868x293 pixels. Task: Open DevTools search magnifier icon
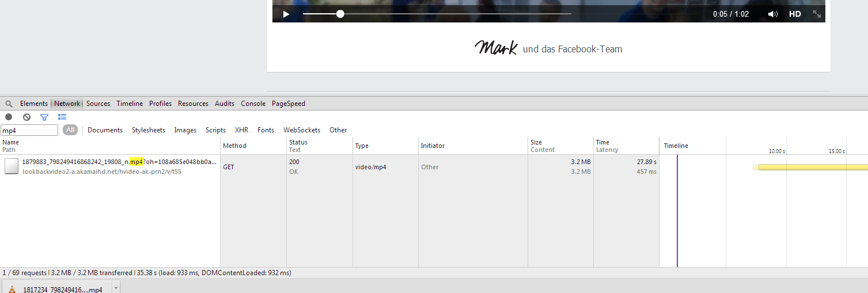click(x=9, y=104)
